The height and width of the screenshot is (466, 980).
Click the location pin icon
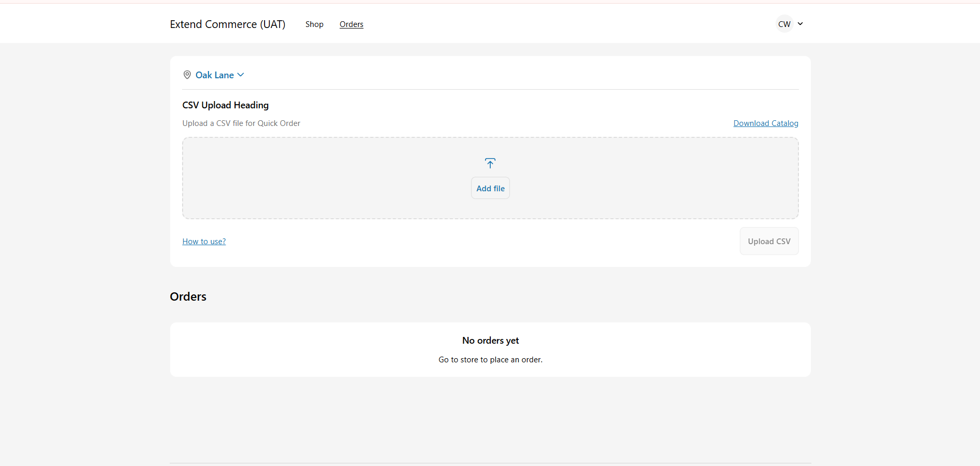tap(187, 75)
